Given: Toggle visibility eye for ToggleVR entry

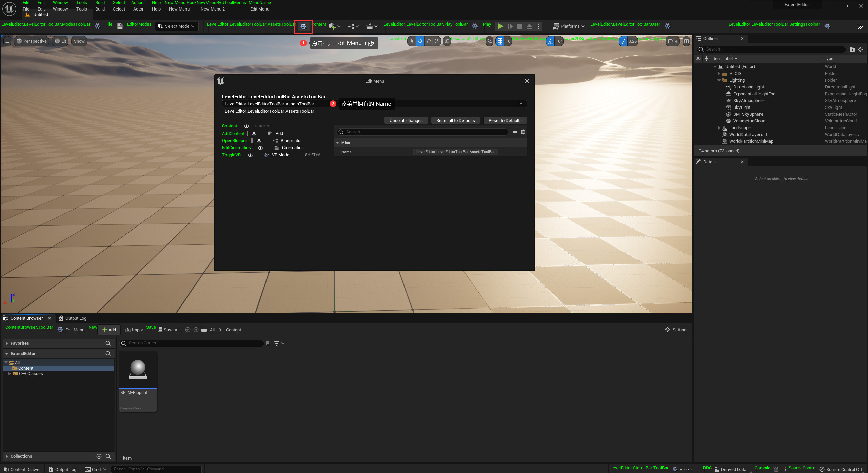Looking at the screenshot, I should click(250, 155).
